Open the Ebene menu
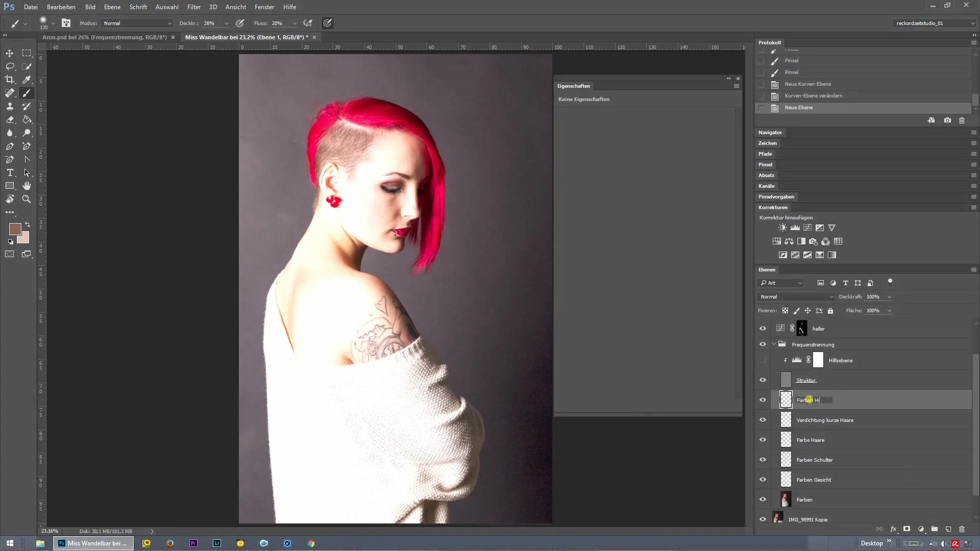980x551 pixels. point(112,7)
